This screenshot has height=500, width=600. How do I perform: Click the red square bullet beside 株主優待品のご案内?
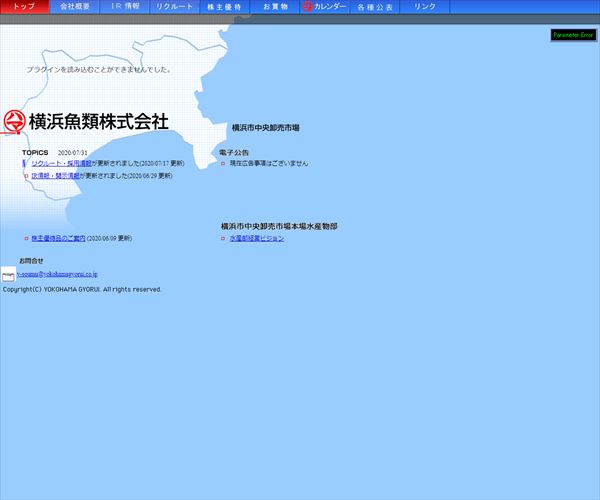(x=26, y=238)
